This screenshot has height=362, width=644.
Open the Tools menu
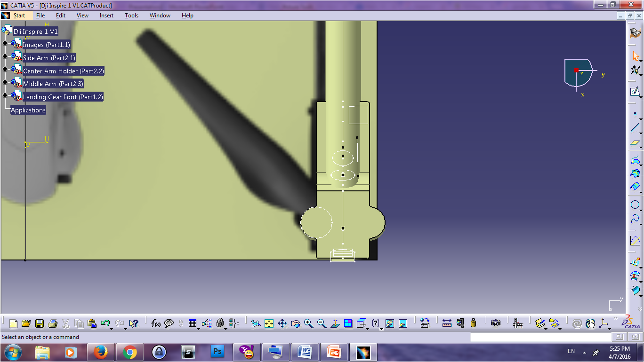coord(131,15)
